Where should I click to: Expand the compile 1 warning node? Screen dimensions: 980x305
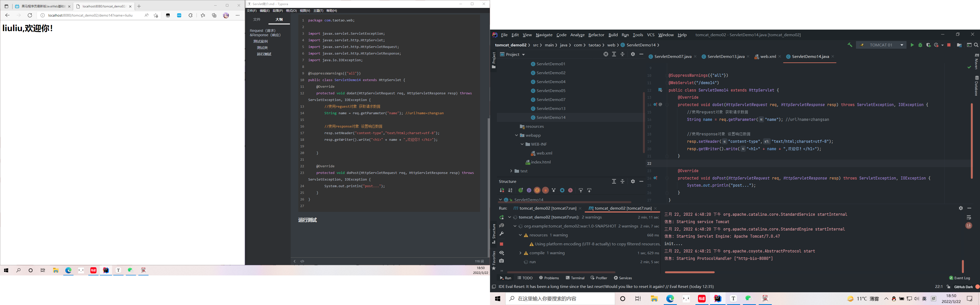coord(520,253)
